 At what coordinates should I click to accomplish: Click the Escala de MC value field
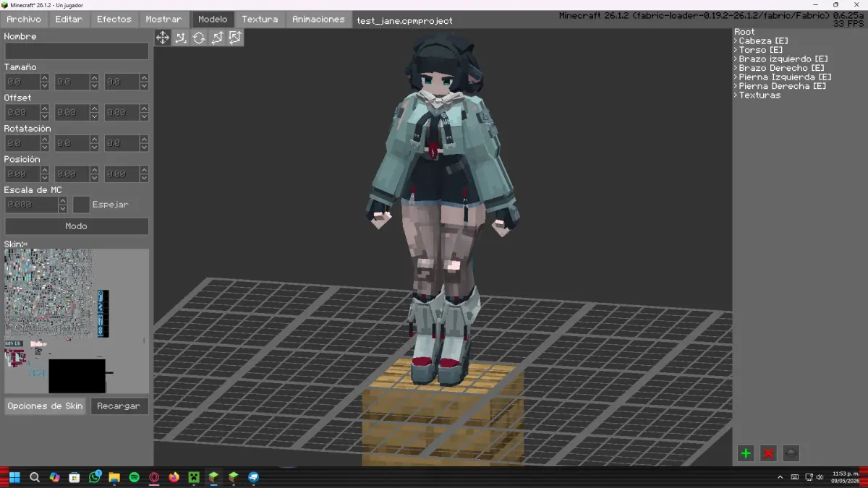32,205
